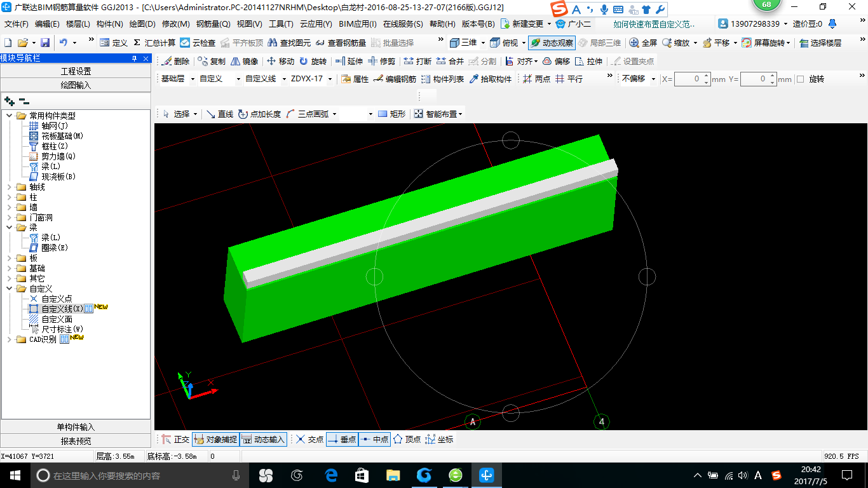This screenshot has height=488, width=868.
Task: Toggle 交点 (intersection) snap
Action: [x=309, y=439]
